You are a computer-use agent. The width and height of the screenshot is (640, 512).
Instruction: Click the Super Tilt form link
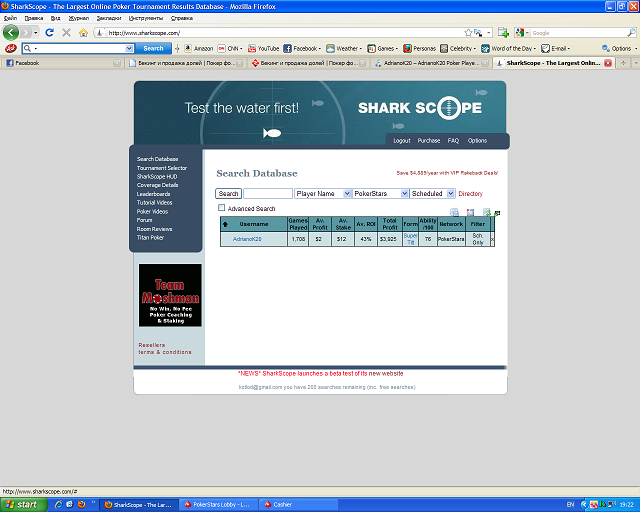[410, 239]
